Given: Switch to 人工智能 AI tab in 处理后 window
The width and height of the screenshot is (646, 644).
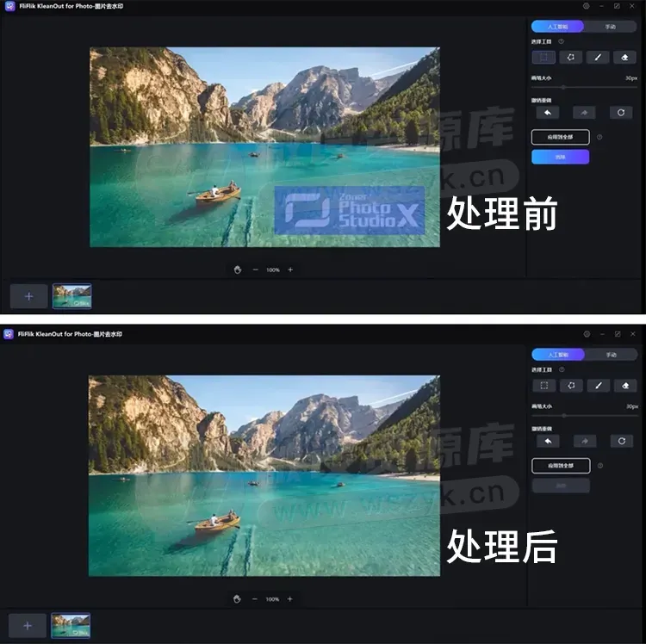Looking at the screenshot, I should pos(558,355).
